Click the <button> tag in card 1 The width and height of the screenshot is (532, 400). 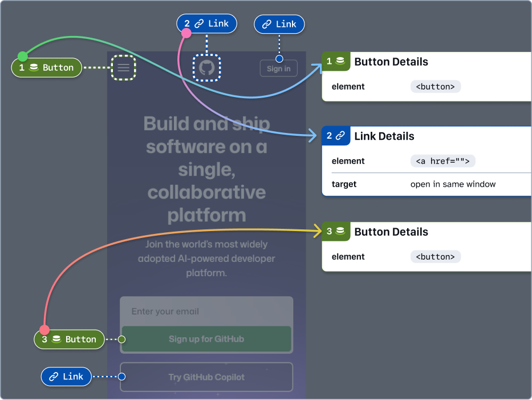point(435,87)
